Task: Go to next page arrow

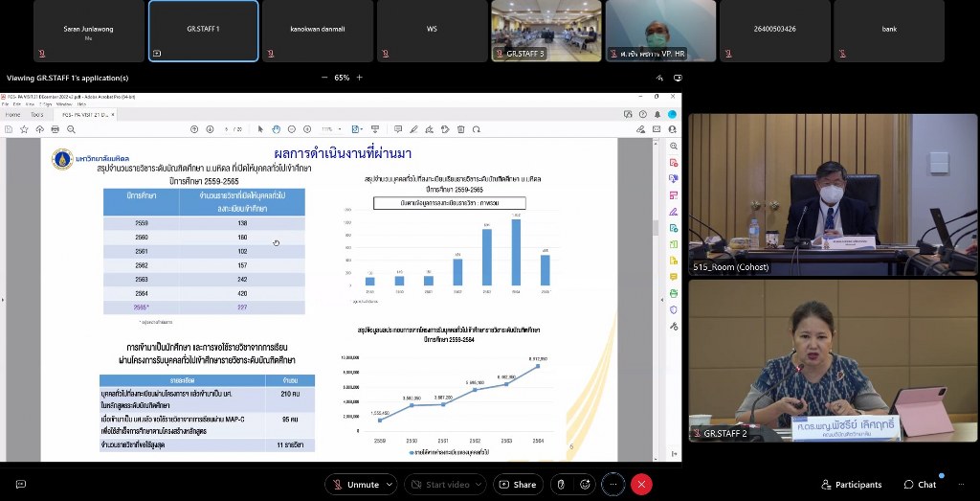Action: 210,129
